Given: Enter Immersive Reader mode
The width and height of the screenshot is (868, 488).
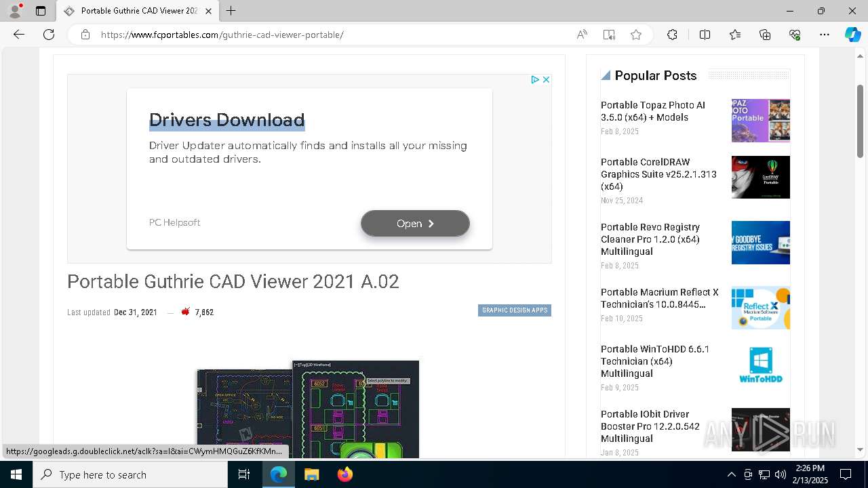Looking at the screenshot, I should pos(609,35).
